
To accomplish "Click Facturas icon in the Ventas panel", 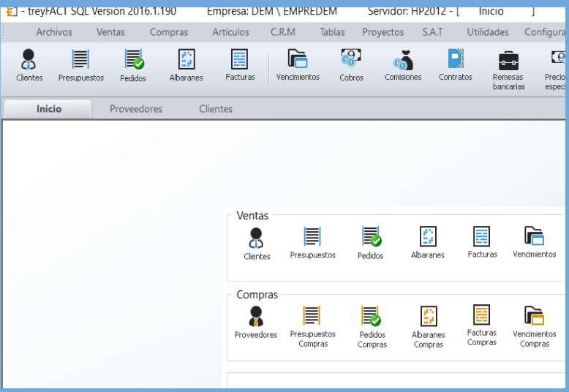I will pos(482,243).
